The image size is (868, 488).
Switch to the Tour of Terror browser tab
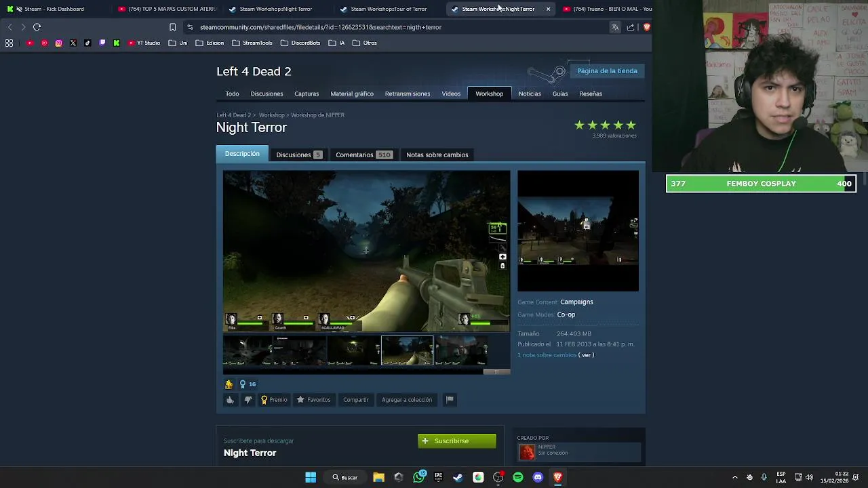(389, 9)
